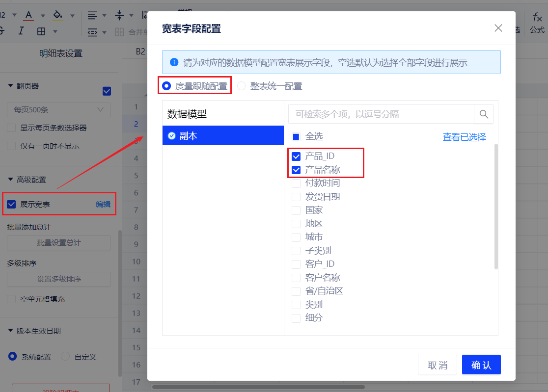Collapse the 高级配置 section
The height and width of the screenshot is (392, 548).
(x=11, y=180)
